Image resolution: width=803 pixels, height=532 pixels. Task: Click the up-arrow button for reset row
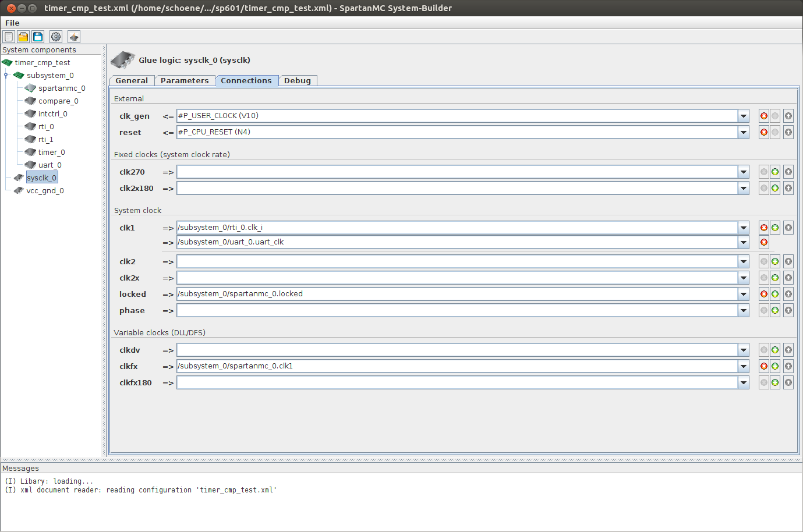(x=788, y=132)
